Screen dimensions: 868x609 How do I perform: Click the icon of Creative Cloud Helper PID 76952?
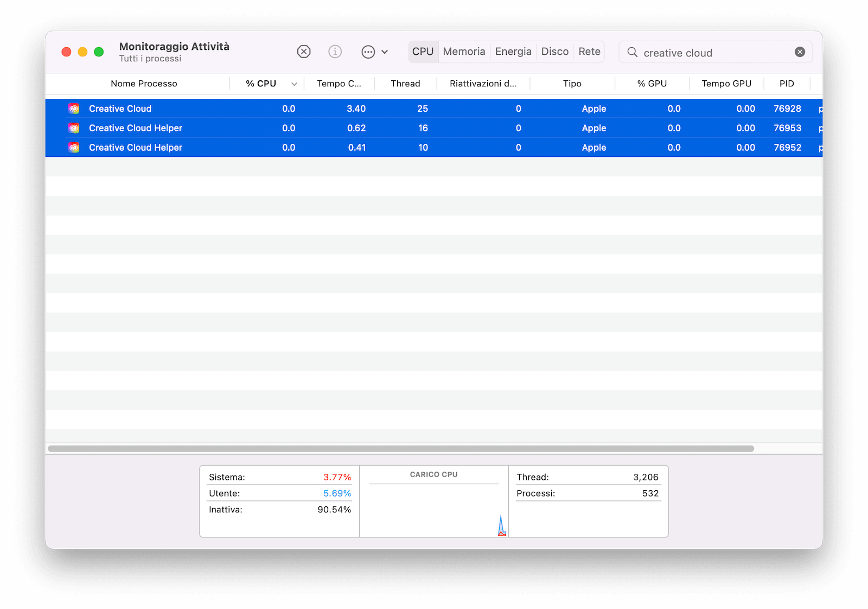[74, 148]
